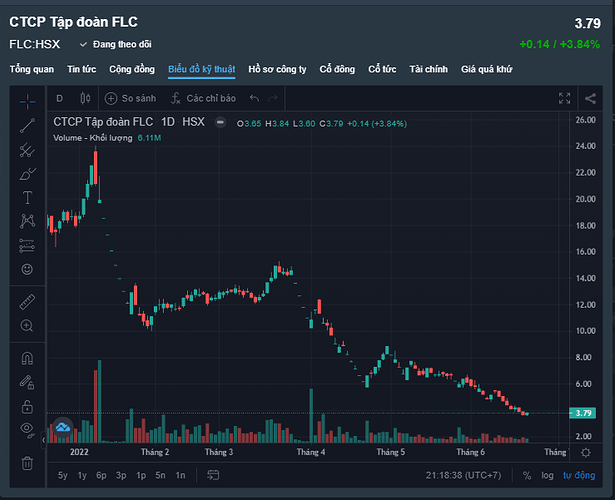Toggle the log scale option
The image size is (615, 500).
point(547,476)
